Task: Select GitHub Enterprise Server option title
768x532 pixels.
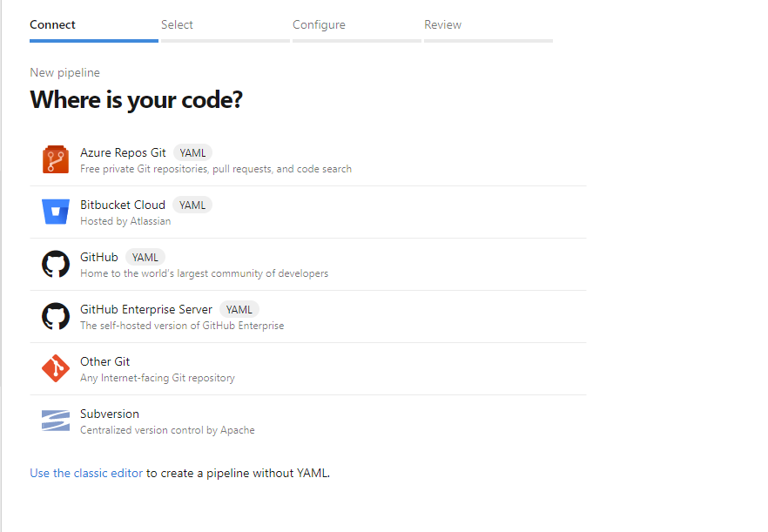Action: [146, 310]
